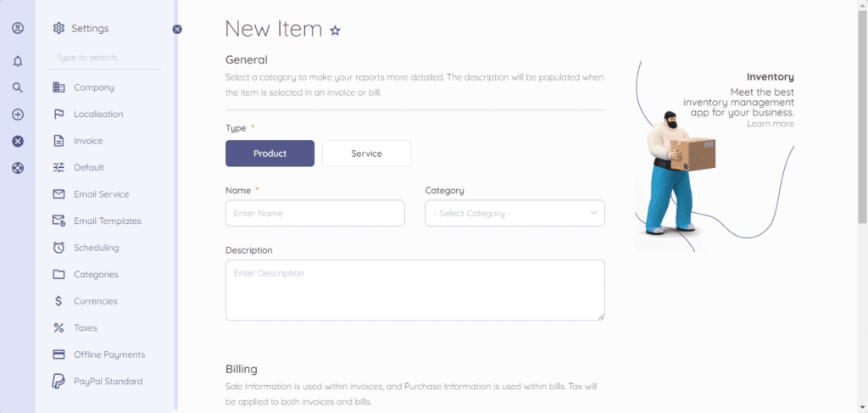
Task: Go to Taxes settings
Action: pyautogui.click(x=85, y=328)
